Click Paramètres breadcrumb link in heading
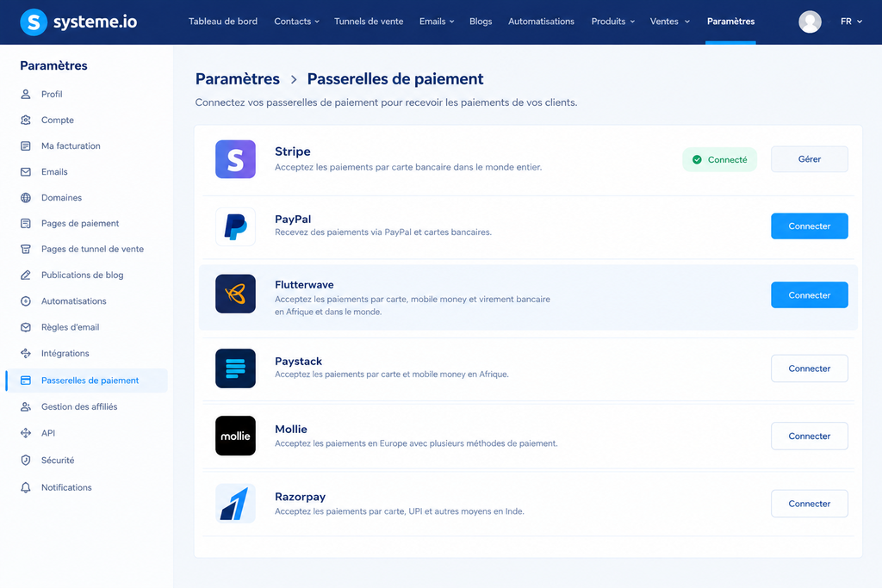Screen dimensions: 882x588 pyautogui.click(x=238, y=78)
